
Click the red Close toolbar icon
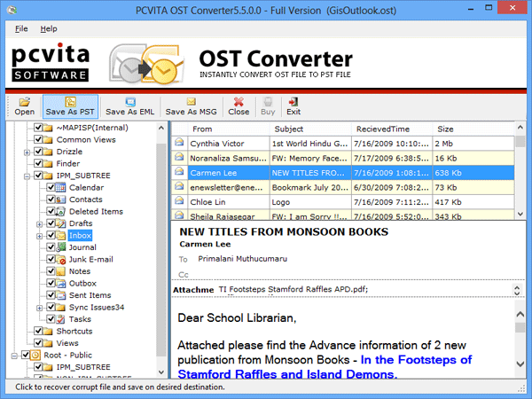click(x=239, y=101)
